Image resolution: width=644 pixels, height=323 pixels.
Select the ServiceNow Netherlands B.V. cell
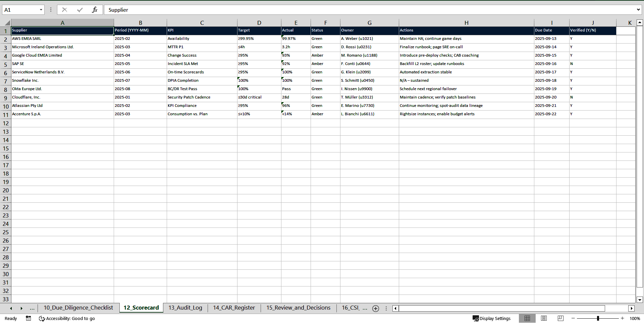coord(62,72)
